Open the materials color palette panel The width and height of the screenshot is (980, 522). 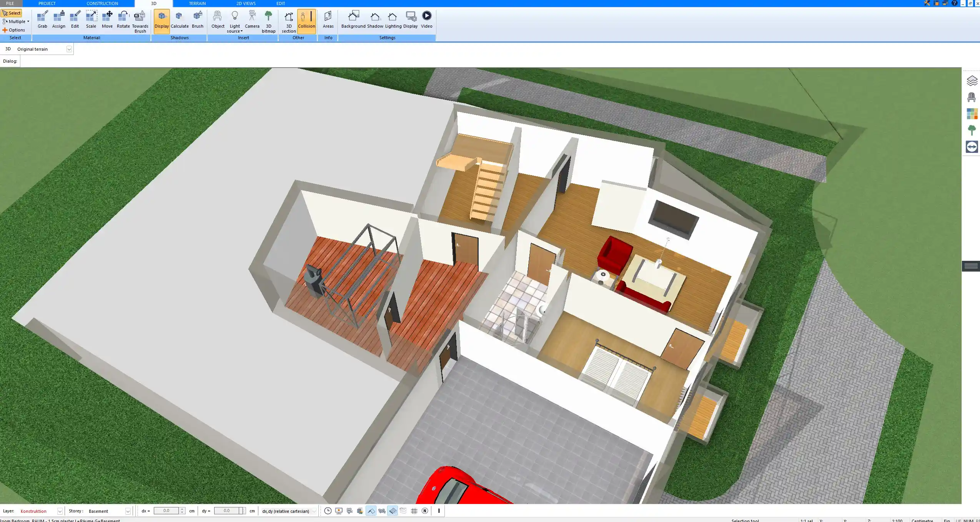[x=972, y=113]
